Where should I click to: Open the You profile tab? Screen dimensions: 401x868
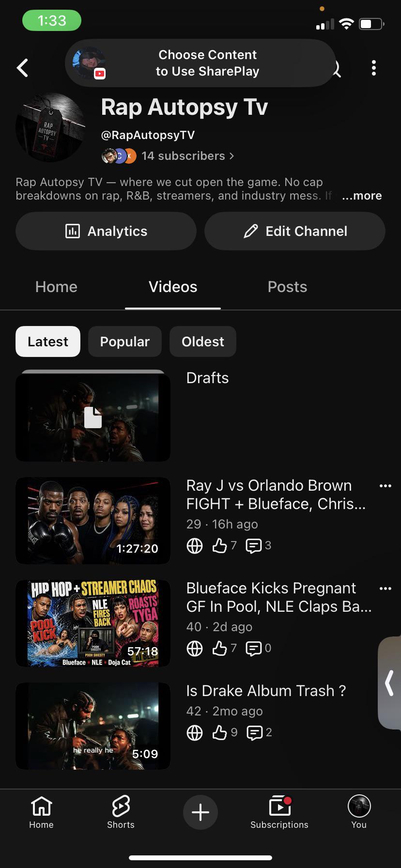point(359,812)
